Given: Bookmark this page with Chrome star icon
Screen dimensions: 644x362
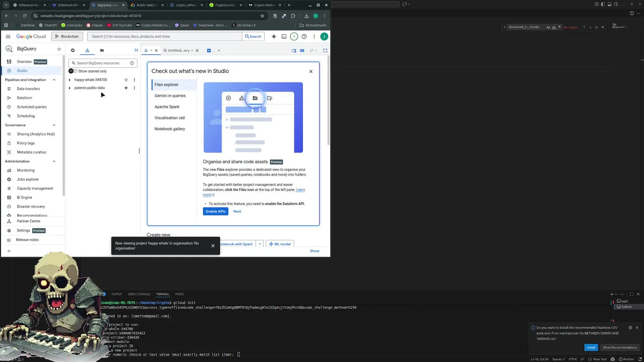Looking at the screenshot, I should coord(262,16).
